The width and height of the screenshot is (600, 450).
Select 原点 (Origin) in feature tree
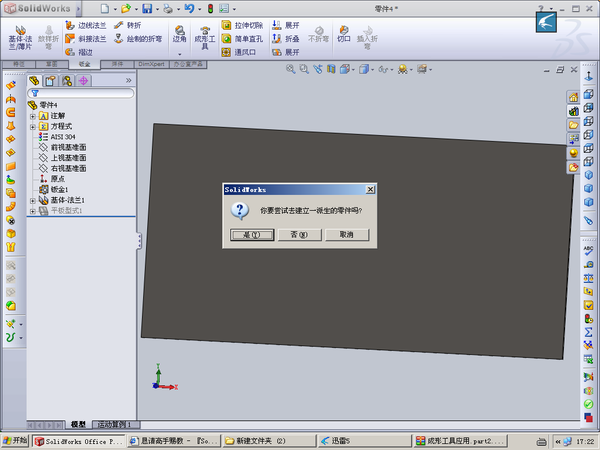point(52,179)
